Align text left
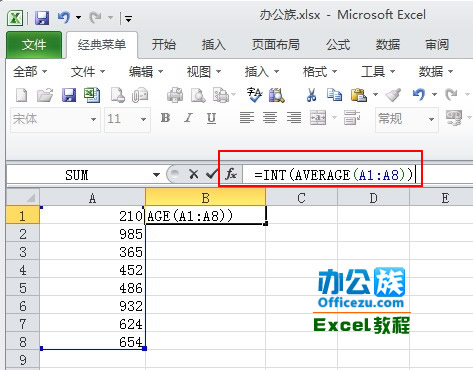The height and width of the screenshot is (370, 473). point(247,118)
